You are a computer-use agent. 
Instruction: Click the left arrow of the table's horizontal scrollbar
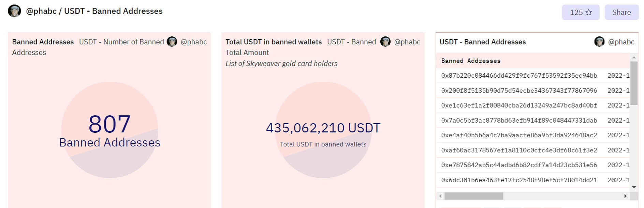click(x=440, y=196)
